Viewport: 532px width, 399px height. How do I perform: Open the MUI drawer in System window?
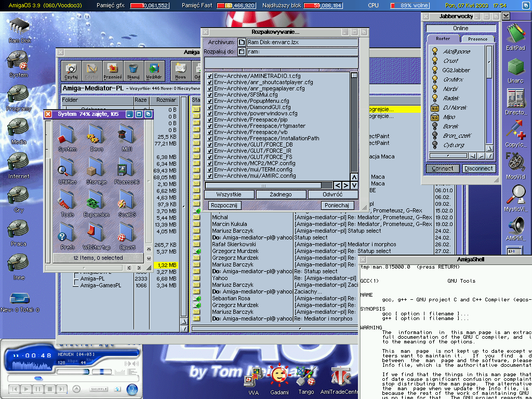coord(127,137)
